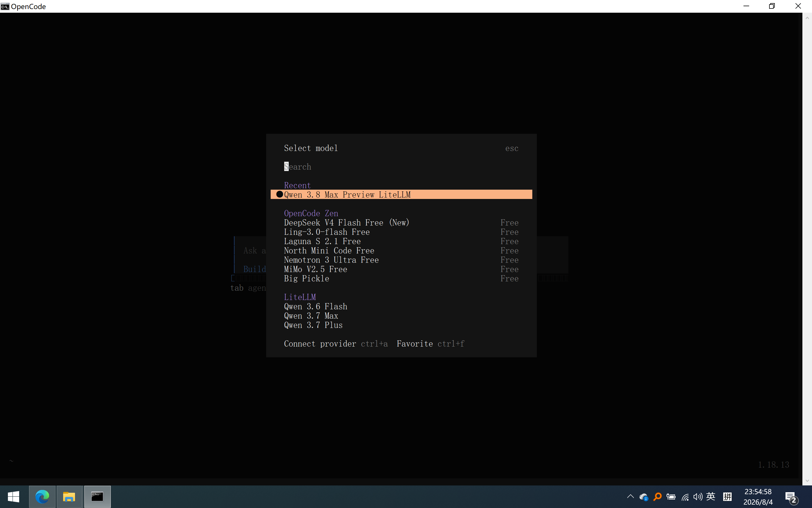Screen dimensions: 812x508
Task: Click the 拼 IME mode icon
Action: [x=727, y=497]
